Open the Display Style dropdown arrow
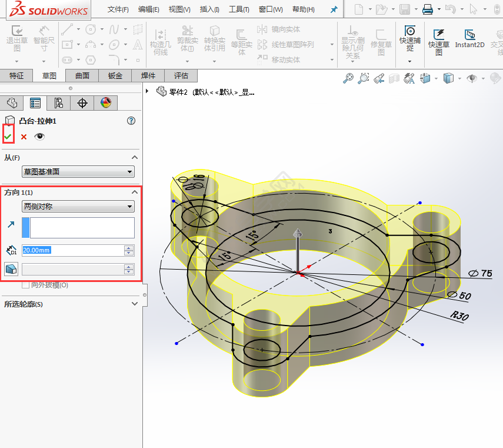Screen dimensions: 503x448 tap(459, 78)
